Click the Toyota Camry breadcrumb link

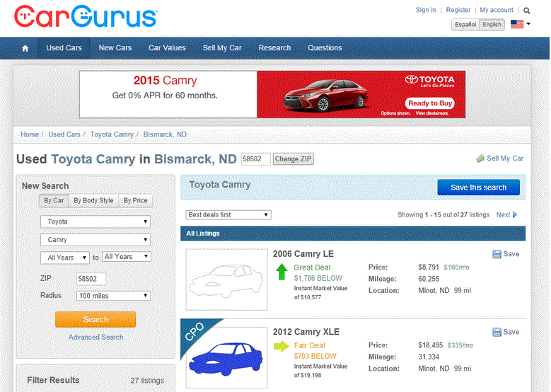pyautogui.click(x=112, y=134)
